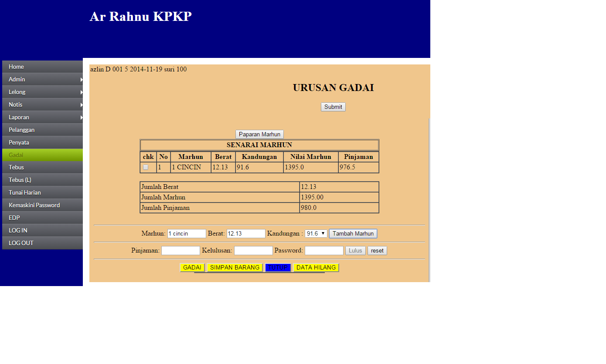Focus the Pinjaman input field

pyautogui.click(x=180, y=250)
